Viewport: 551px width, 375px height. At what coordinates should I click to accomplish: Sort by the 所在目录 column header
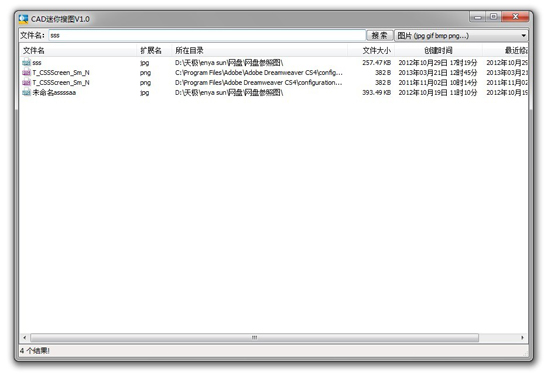click(x=259, y=50)
